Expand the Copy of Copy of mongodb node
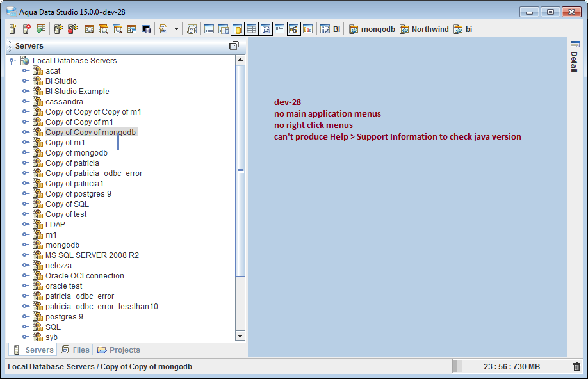The image size is (588, 379). 26,132
